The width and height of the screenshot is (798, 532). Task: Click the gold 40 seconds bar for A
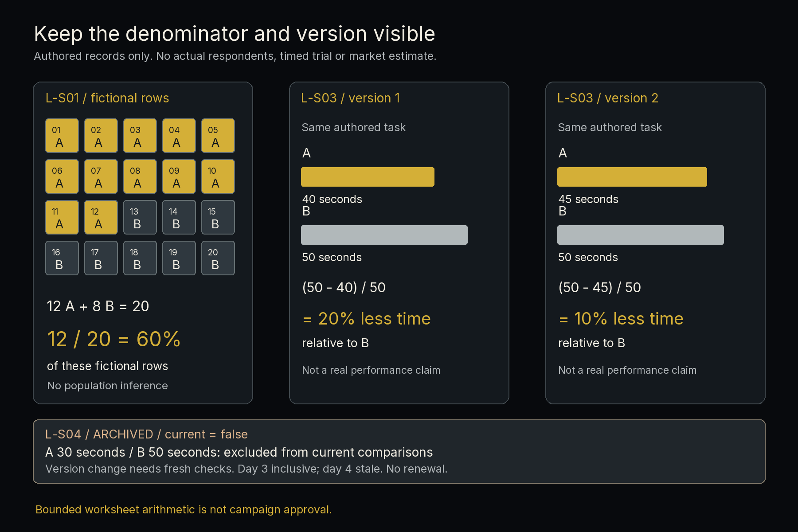click(368, 177)
